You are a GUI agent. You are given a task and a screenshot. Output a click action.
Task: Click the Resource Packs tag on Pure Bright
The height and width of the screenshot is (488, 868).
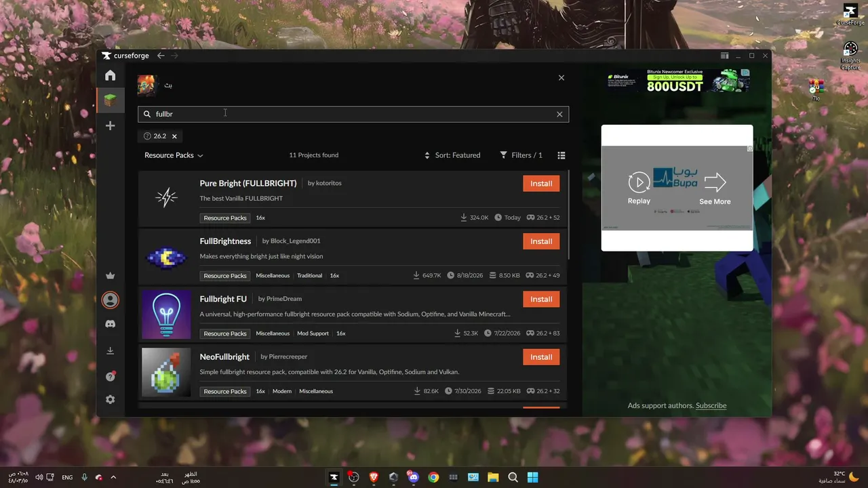point(225,218)
